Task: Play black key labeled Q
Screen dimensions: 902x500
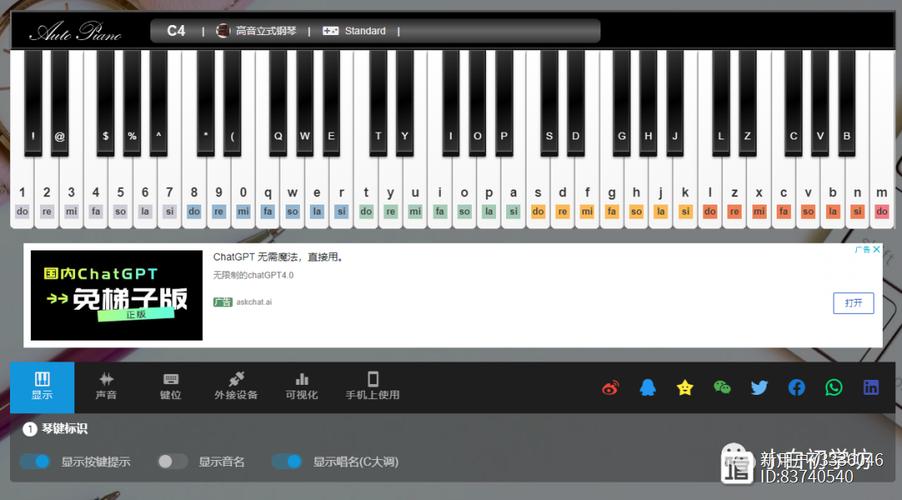Action: pos(278,104)
